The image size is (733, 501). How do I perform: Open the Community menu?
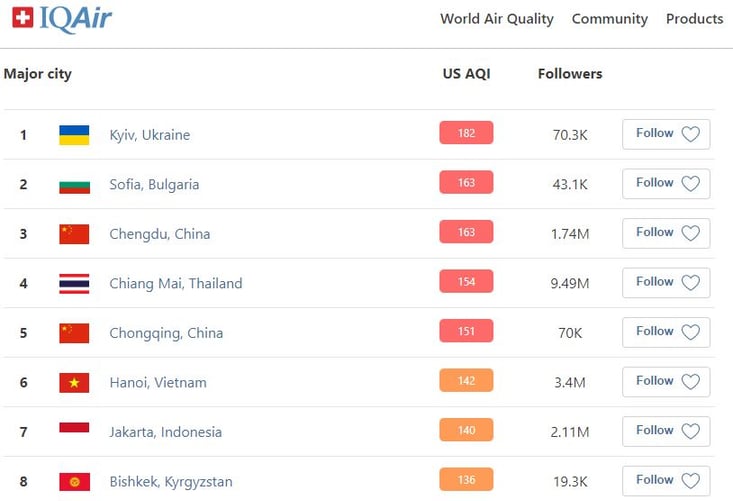610,19
